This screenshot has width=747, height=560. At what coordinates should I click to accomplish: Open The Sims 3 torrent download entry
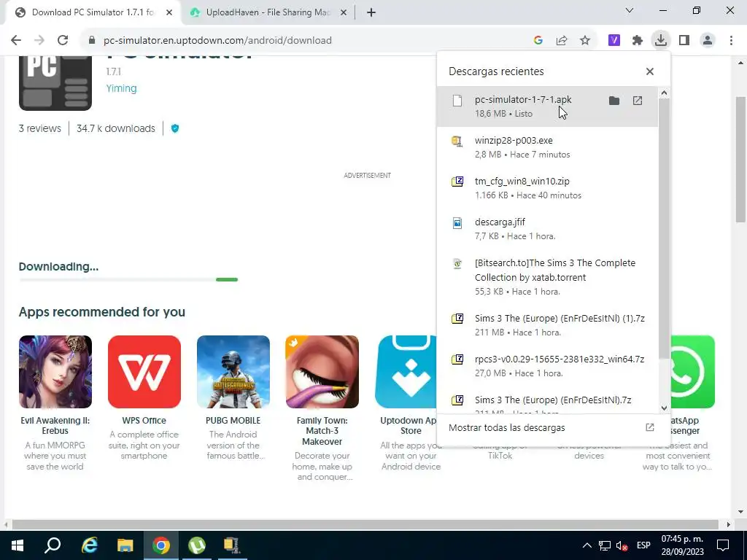547,277
